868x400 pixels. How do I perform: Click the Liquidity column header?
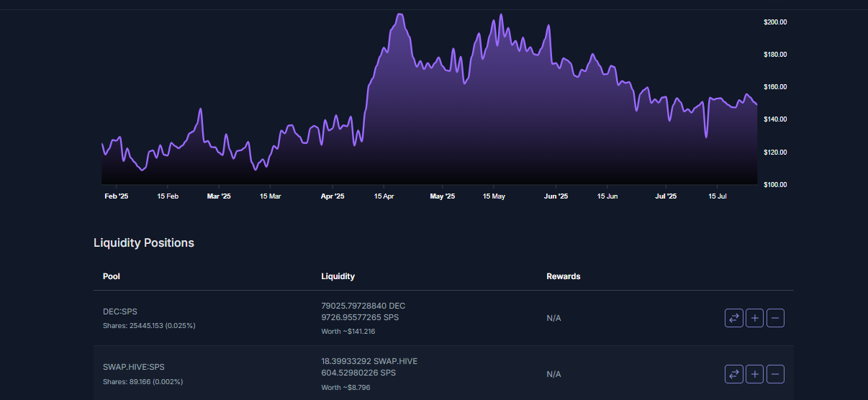coord(338,276)
